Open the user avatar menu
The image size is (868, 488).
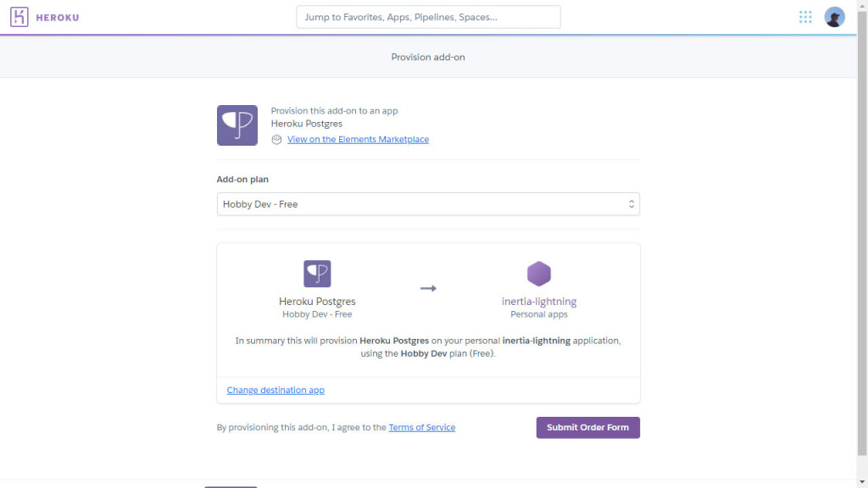(834, 17)
